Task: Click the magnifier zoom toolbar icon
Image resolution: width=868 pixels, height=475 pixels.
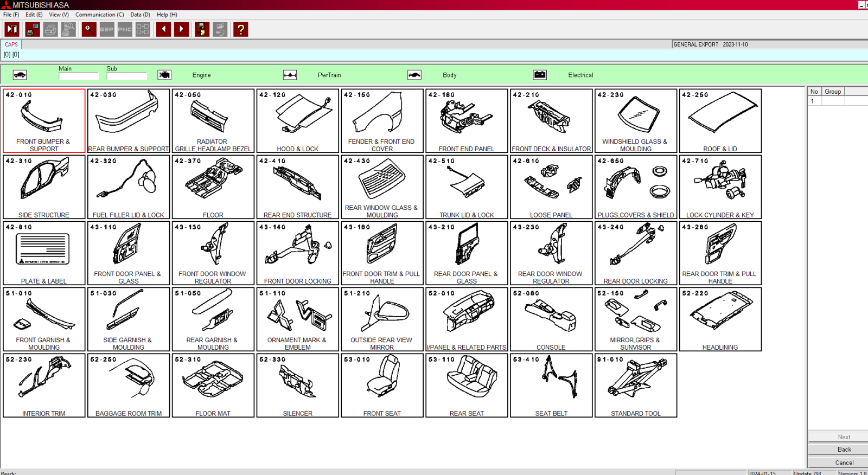Action: [x=89, y=29]
